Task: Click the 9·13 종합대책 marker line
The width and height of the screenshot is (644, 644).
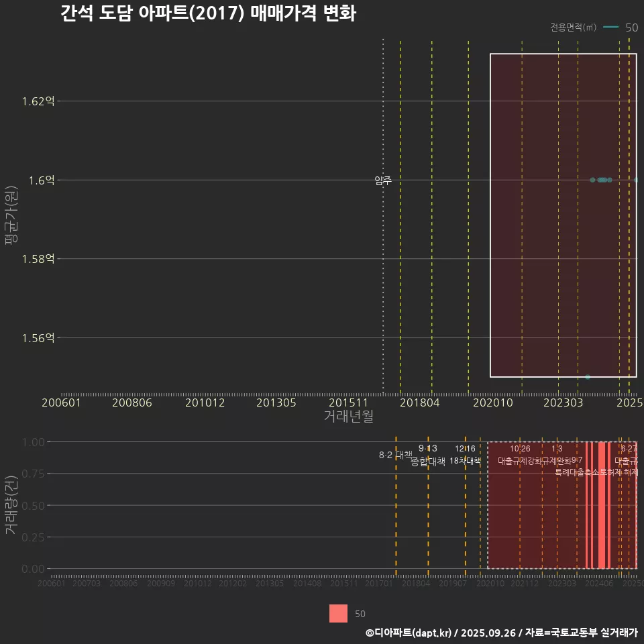Action: 427,449
